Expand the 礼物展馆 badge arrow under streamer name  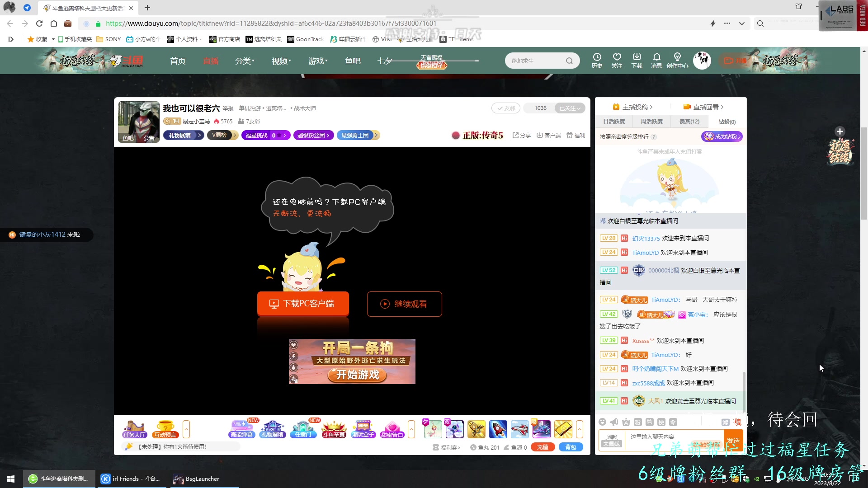199,135
